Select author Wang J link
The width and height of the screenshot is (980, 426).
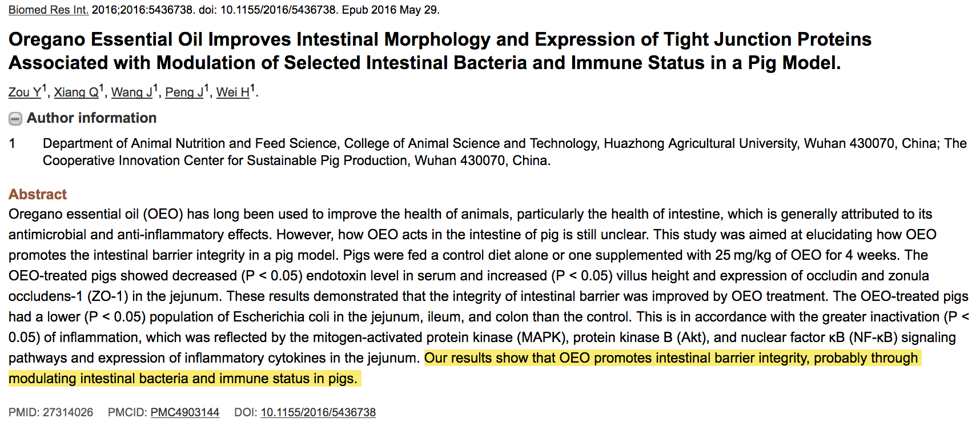[x=131, y=93]
